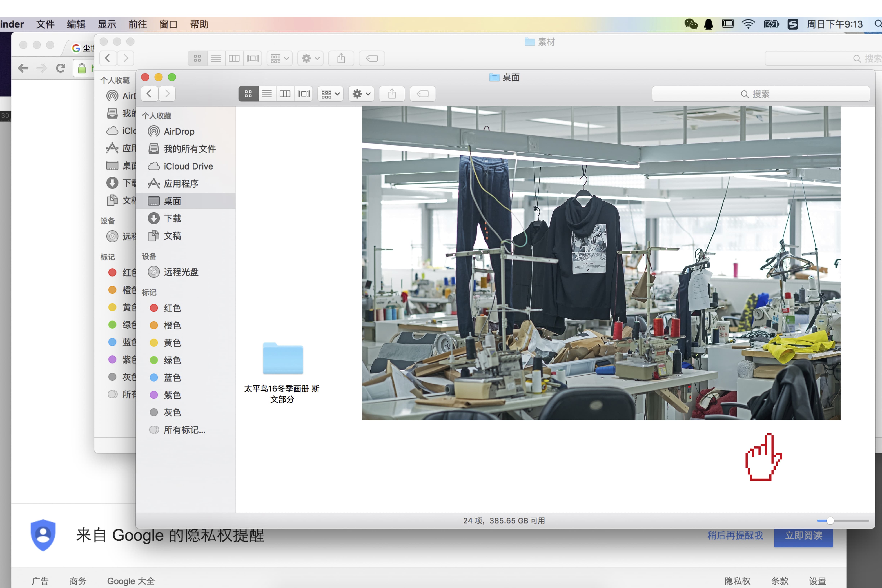Screen dimensions: 882x588
Task: Click the edit tags toolbar button
Action: point(423,94)
